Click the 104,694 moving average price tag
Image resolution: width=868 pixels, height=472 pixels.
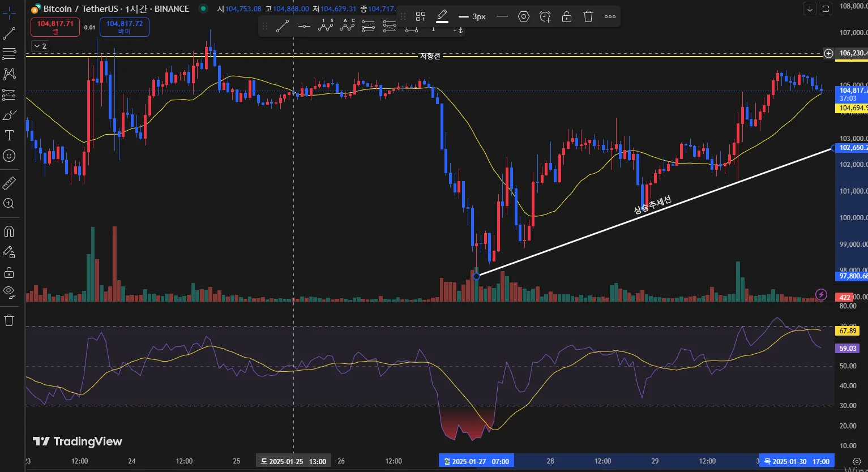coord(852,108)
